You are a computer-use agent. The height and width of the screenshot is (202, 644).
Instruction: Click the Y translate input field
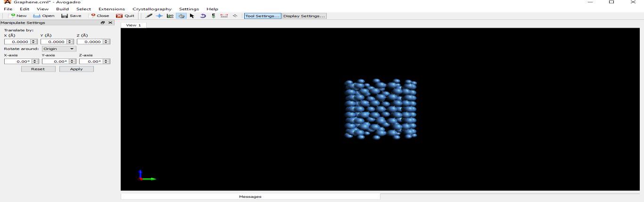[54, 42]
